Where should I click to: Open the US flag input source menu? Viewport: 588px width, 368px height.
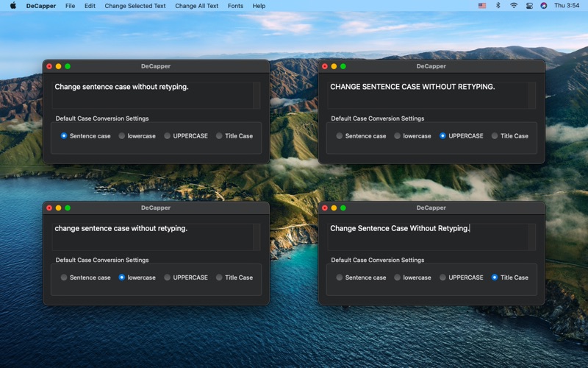click(x=482, y=6)
